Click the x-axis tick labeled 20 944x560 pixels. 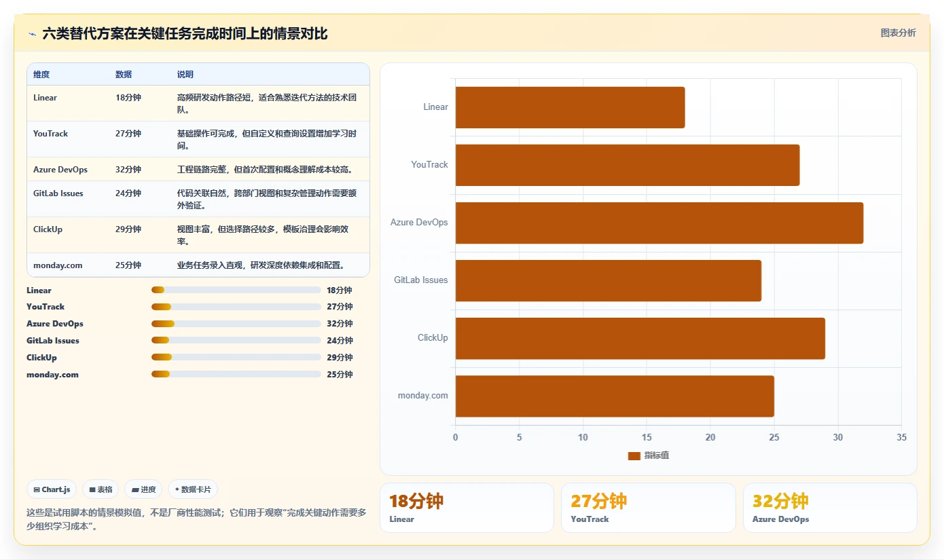pyautogui.click(x=710, y=438)
